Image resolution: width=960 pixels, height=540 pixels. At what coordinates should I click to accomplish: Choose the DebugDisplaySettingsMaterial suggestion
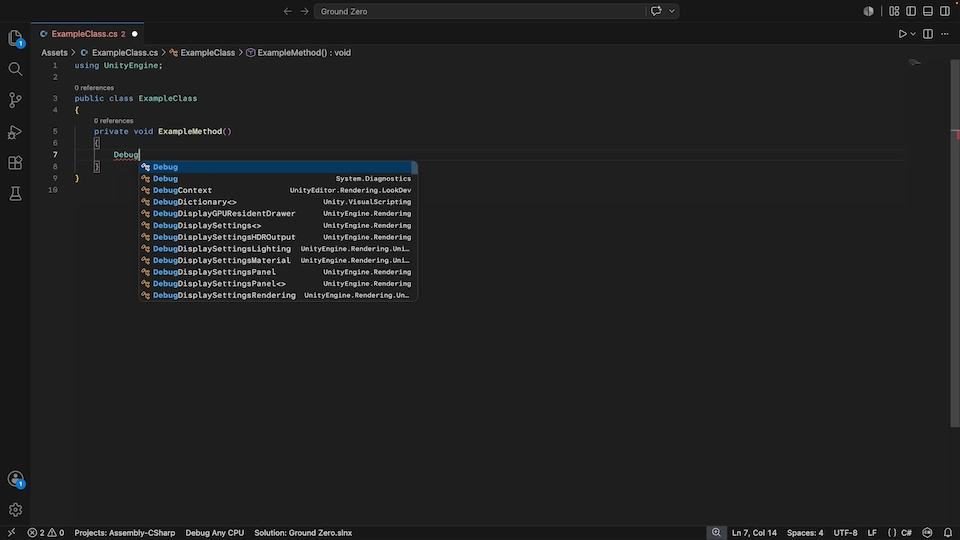(278, 260)
